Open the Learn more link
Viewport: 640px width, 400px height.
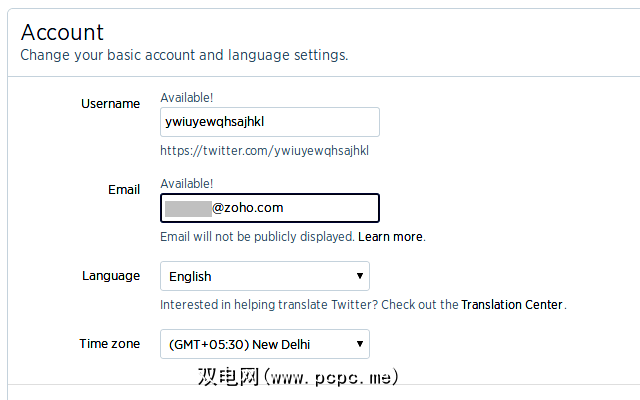391,237
